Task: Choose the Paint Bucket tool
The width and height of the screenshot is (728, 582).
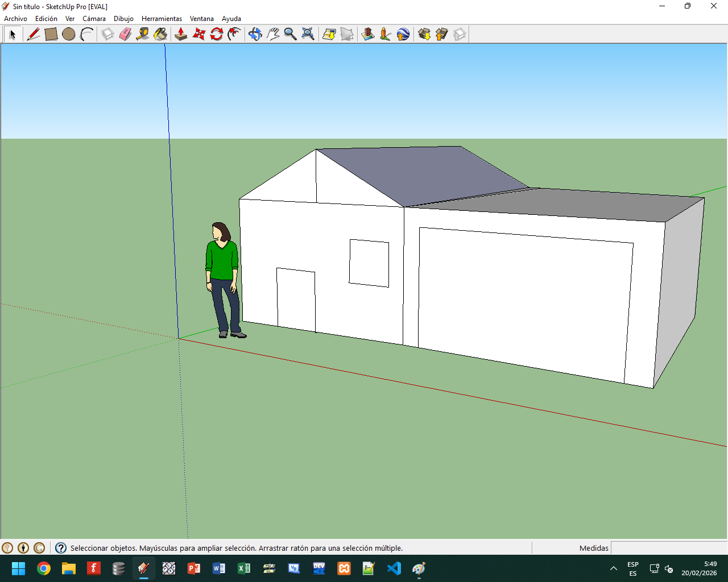Action: point(160,34)
